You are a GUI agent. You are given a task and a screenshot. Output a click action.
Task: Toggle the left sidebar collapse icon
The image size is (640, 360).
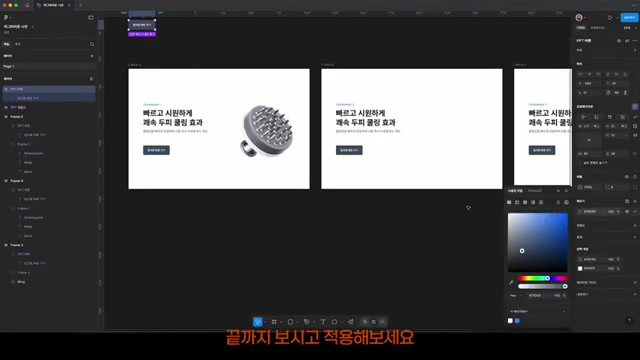click(91, 18)
